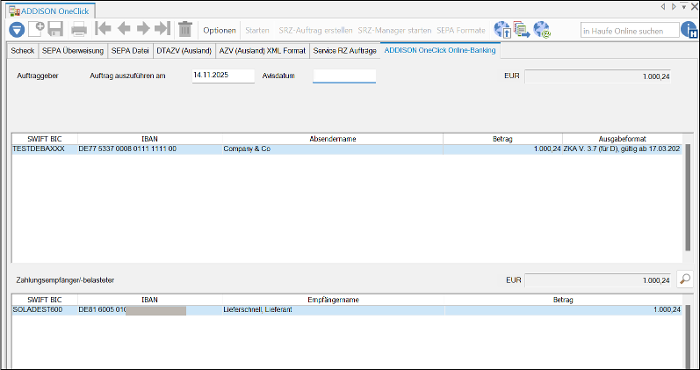Switch to the SEPA Datei tab
This screenshot has width=700, height=370.
tap(130, 51)
